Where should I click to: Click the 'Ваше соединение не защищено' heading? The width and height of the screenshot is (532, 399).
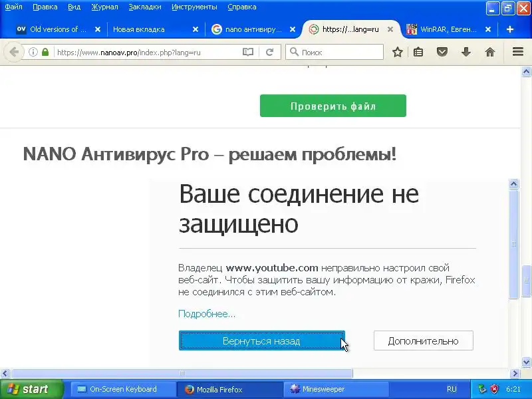point(299,209)
